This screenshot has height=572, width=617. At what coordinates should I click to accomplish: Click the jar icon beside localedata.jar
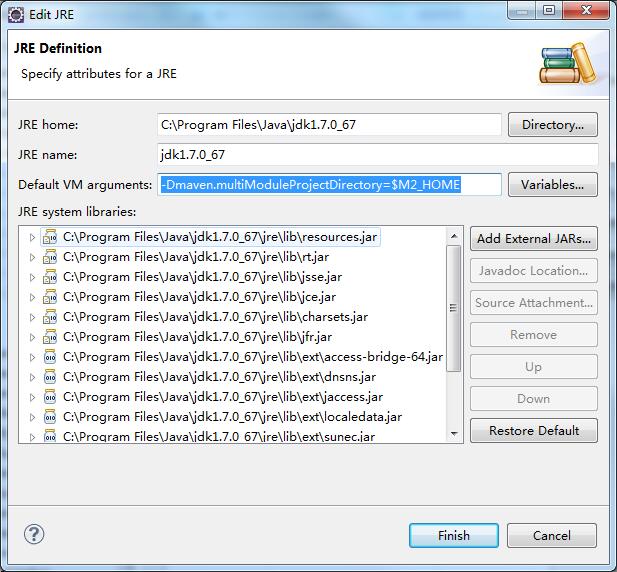pos(50,417)
